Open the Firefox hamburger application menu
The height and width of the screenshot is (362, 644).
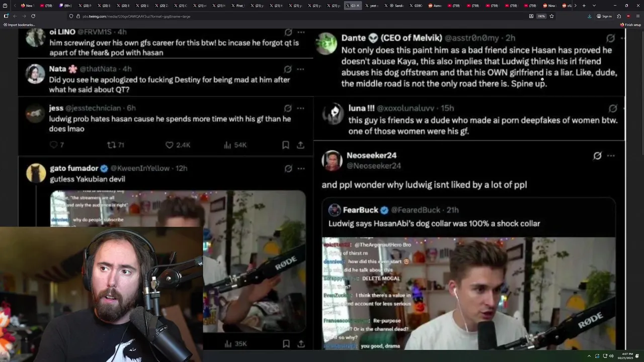(x=637, y=16)
